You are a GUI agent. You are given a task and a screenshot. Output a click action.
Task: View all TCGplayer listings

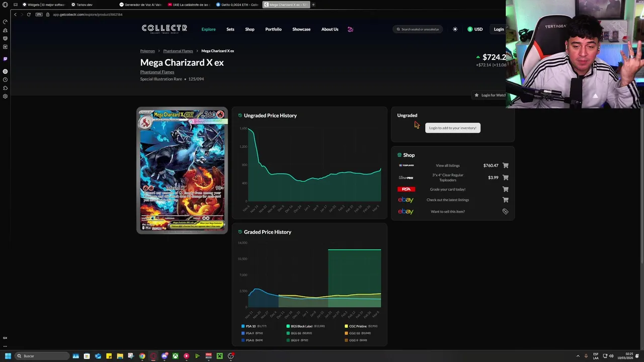[447, 165]
